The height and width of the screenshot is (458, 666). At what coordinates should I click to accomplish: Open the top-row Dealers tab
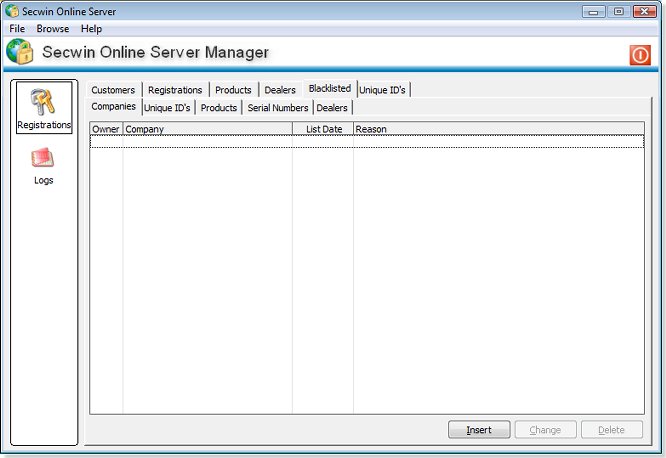tap(280, 90)
